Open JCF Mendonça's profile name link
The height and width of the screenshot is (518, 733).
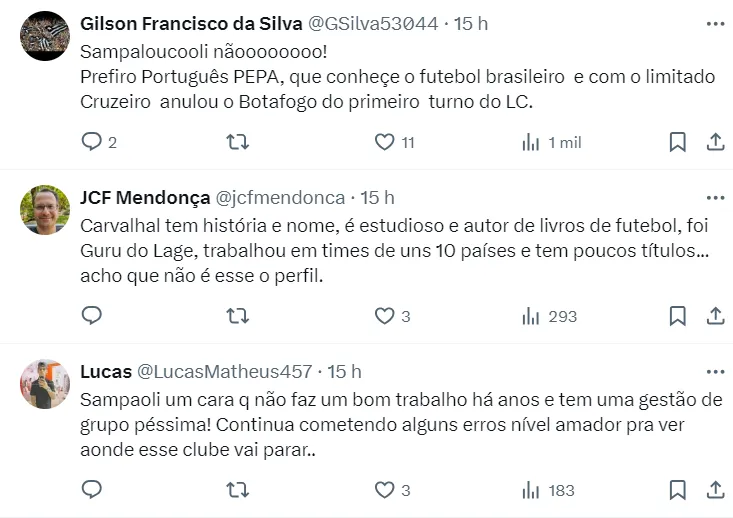point(144,197)
